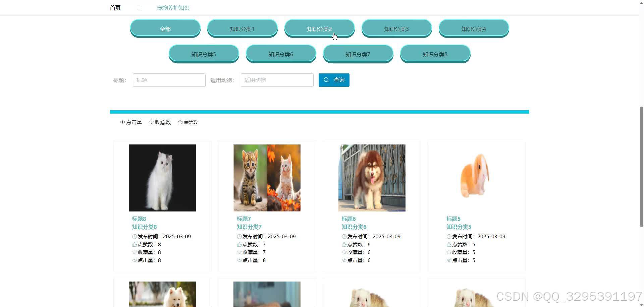Filter by 知识分类5 category
Image resolution: width=644 pixels, height=307 pixels.
pyautogui.click(x=204, y=54)
